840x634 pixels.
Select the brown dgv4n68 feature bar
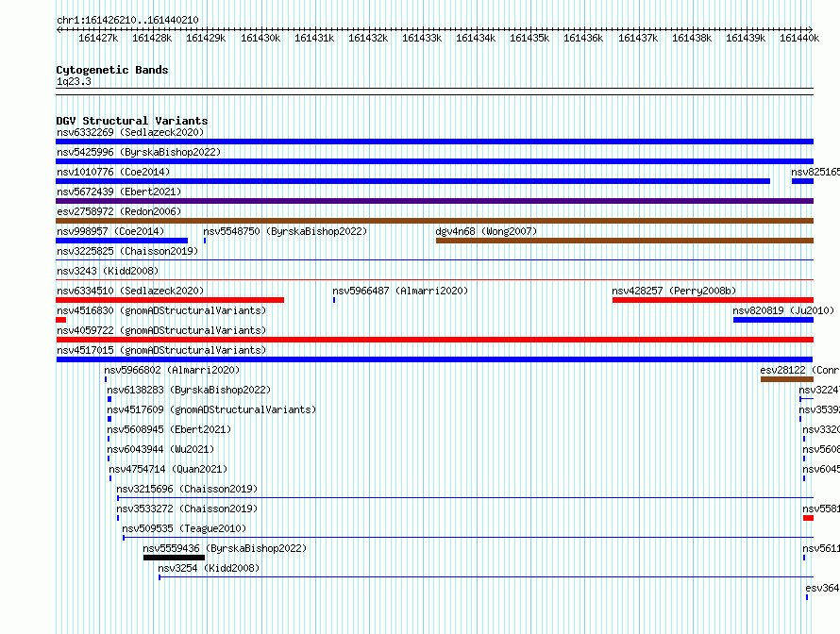click(x=625, y=241)
